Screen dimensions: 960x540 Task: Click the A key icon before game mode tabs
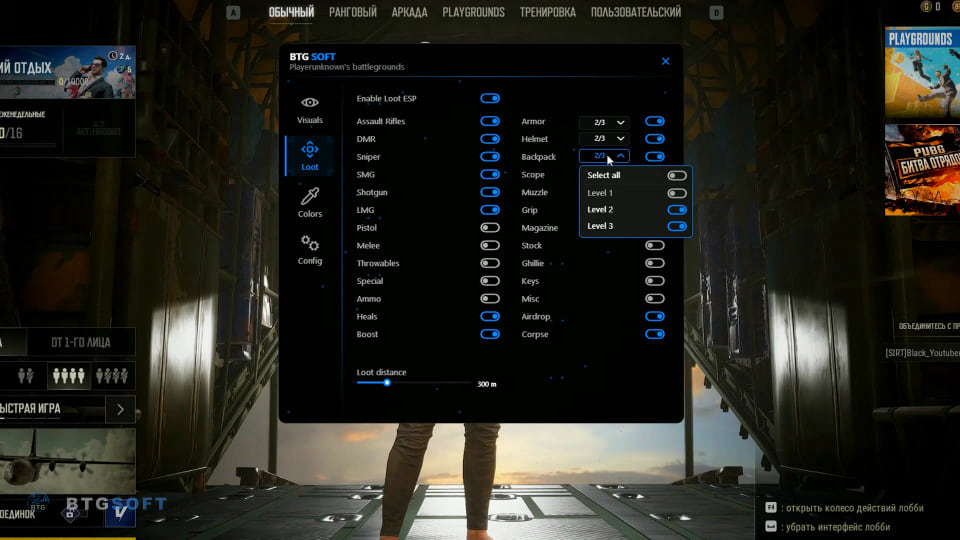pos(233,12)
